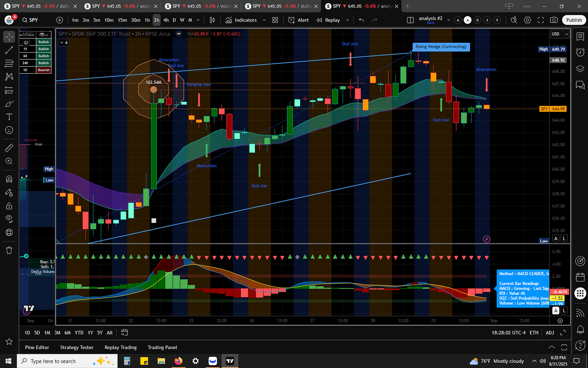Open chart settings gear
Viewport: 588px width, 368px height.
(527, 20)
